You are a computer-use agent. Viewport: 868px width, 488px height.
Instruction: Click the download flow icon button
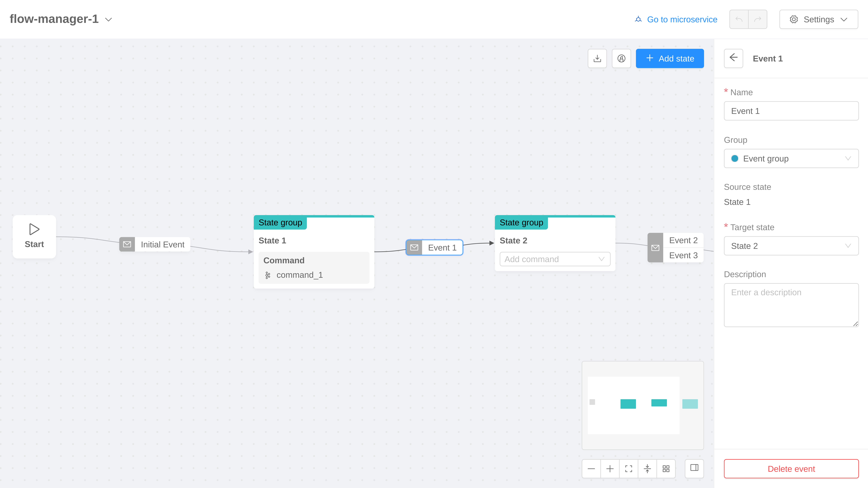597,58
